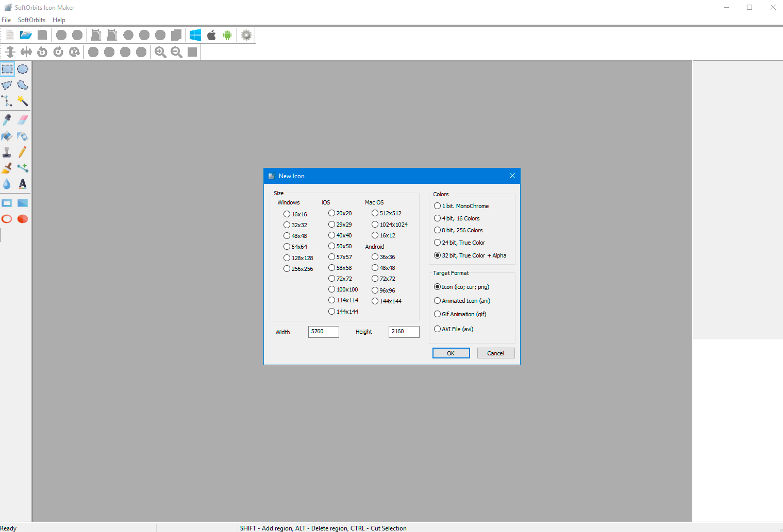This screenshot has height=532, width=783.
Task: Pick the filled rectangle shape tool
Action: pyautogui.click(x=23, y=203)
